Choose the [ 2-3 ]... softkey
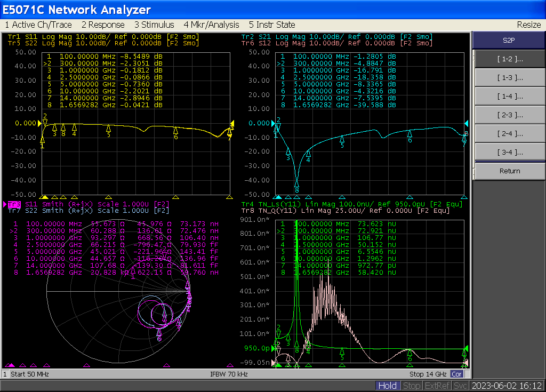This screenshot has width=546, height=392. (510, 115)
